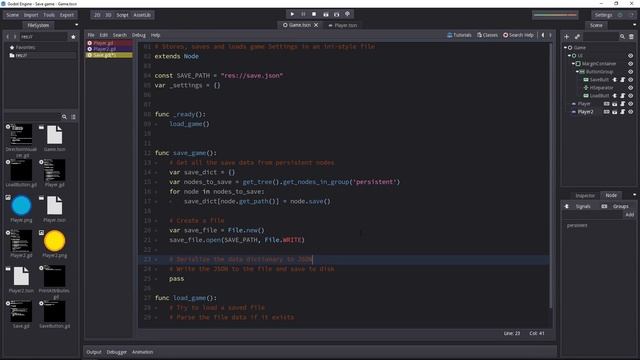Toggle visibility of Player node

[631, 104]
